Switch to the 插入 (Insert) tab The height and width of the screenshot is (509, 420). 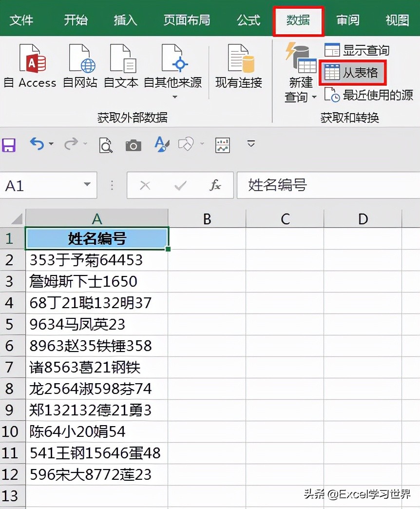click(126, 20)
